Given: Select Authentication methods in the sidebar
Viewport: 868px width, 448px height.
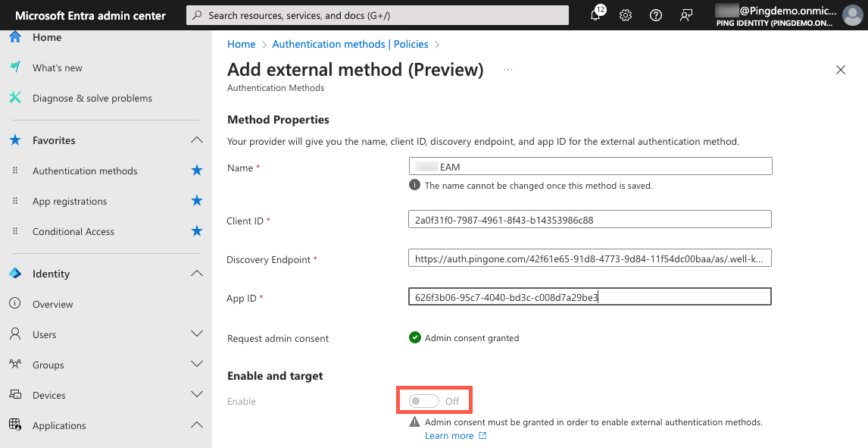Looking at the screenshot, I should [x=84, y=171].
